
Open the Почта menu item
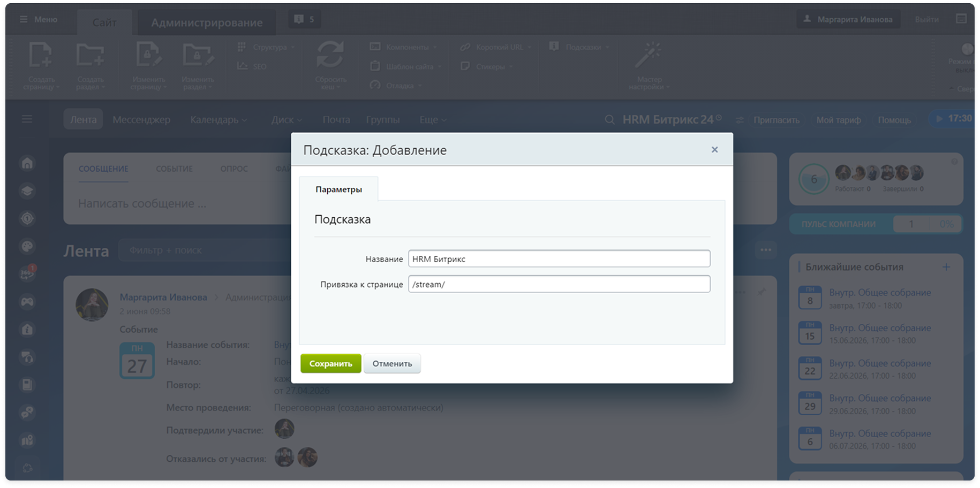(x=336, y=120)
